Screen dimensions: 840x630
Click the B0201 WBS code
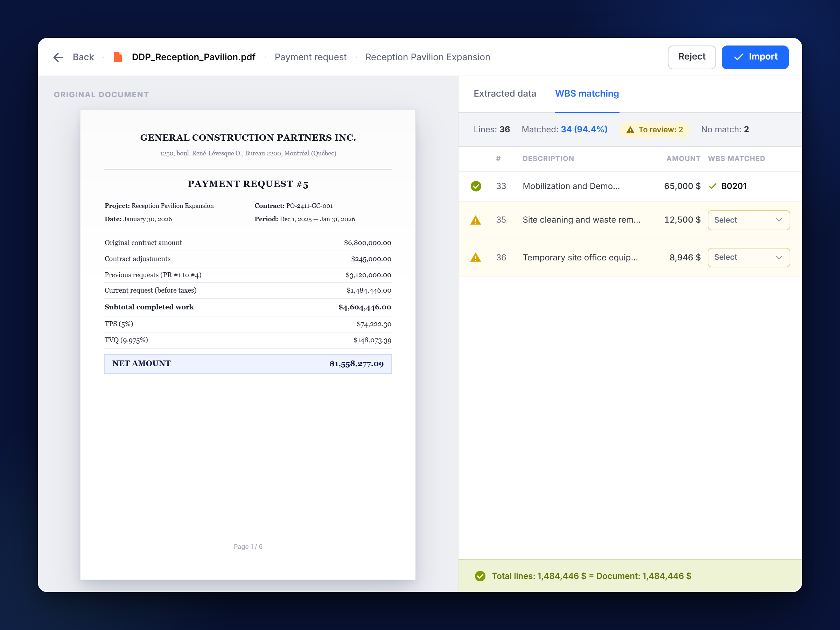coord(734,186)
